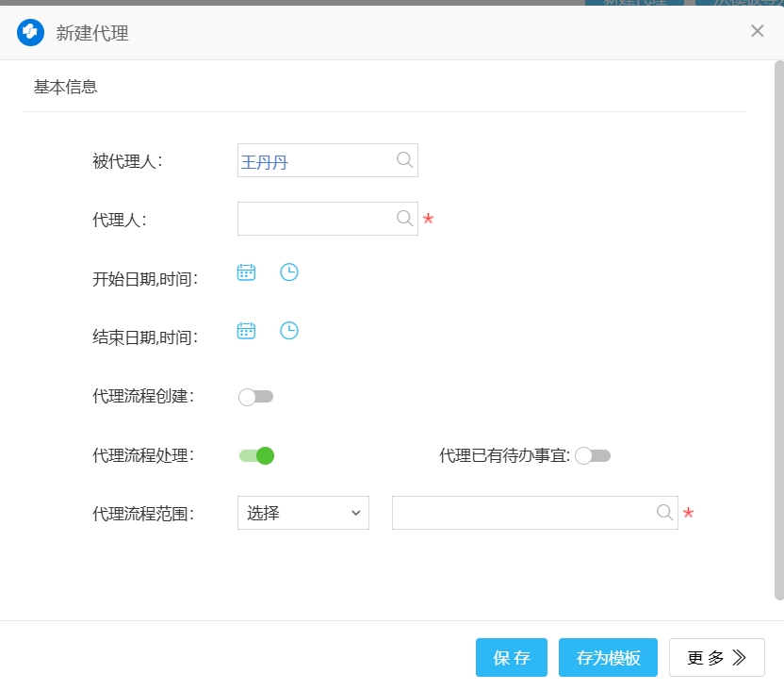
Task: Expand the 更多 options button
Action: click(716, 658)
